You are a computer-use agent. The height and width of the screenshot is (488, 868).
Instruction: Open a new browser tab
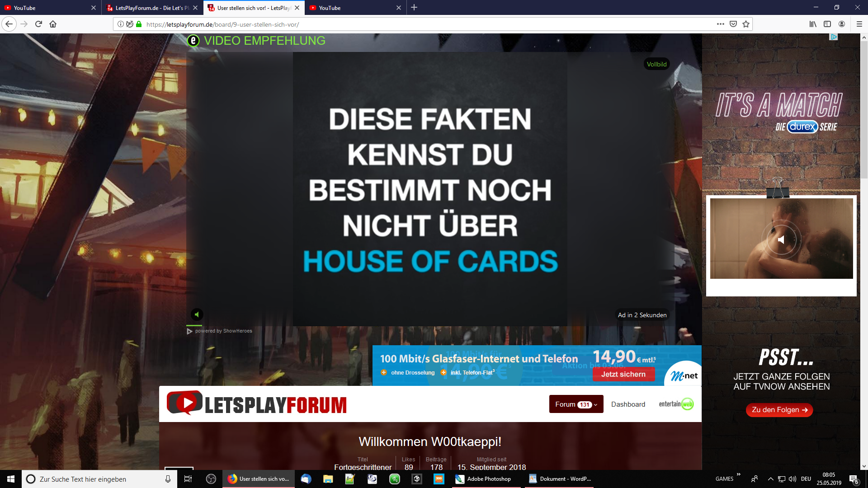pos(414,7)
